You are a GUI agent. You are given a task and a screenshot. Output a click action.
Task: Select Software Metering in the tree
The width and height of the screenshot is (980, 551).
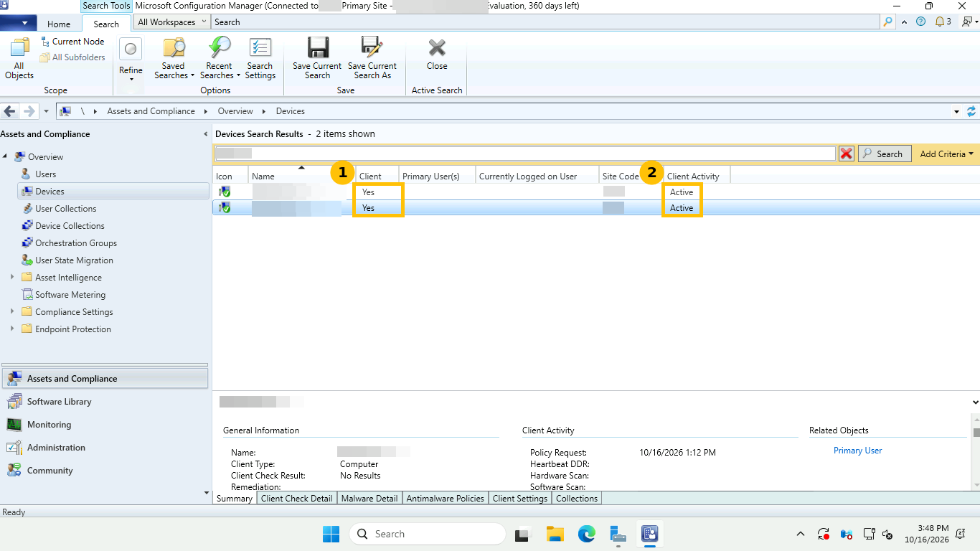tap(70, 295)
